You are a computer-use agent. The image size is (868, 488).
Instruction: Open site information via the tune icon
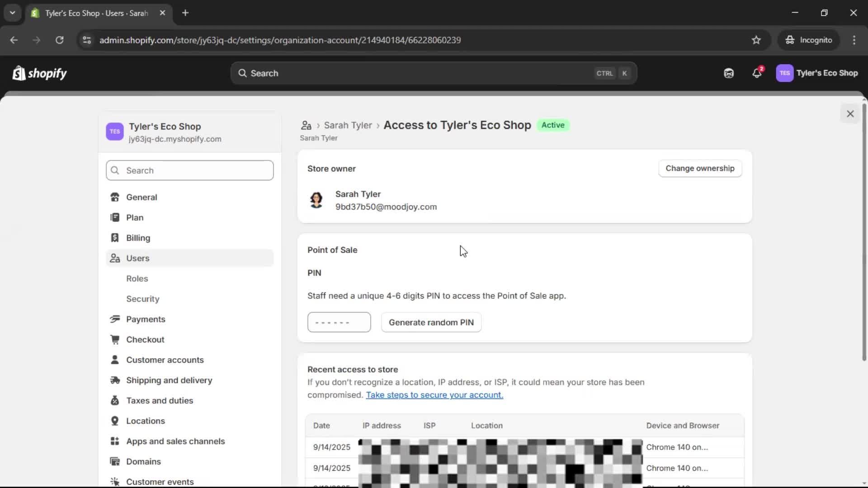86,40
